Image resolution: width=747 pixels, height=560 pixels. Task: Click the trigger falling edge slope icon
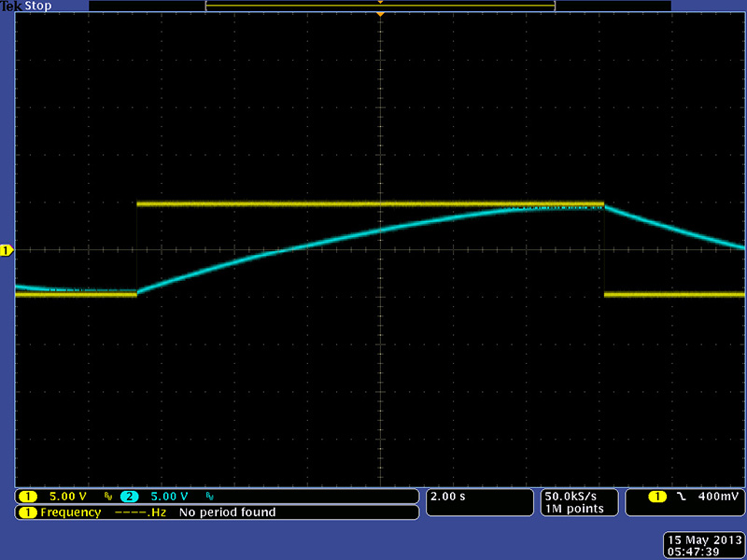tap(683, 497)
